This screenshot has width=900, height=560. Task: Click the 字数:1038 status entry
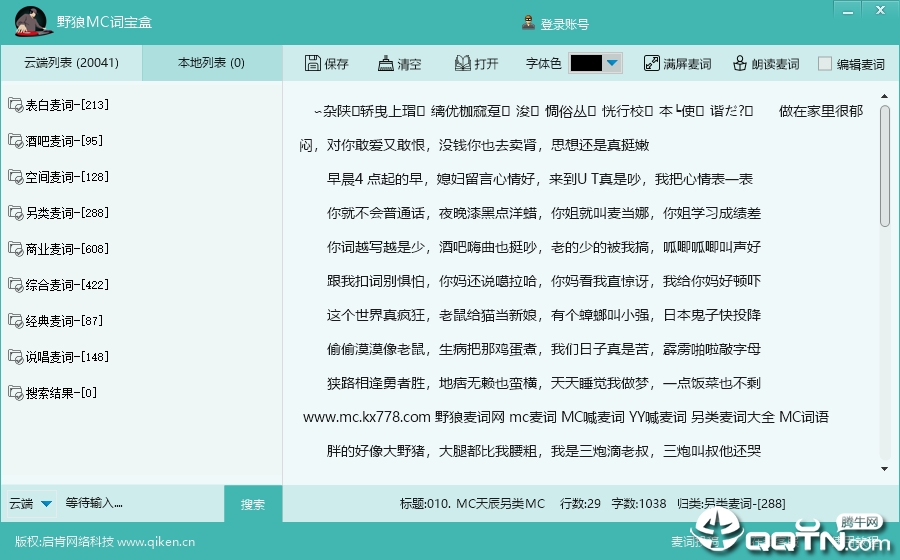point(639,504)
